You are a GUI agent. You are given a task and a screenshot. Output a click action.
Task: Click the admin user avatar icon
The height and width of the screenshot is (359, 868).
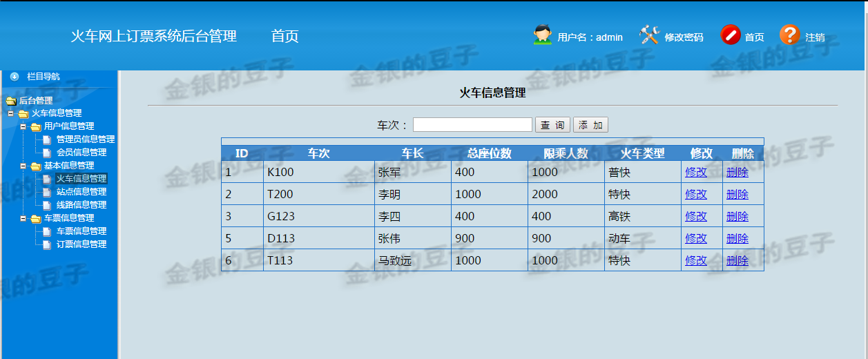(543, 35)
